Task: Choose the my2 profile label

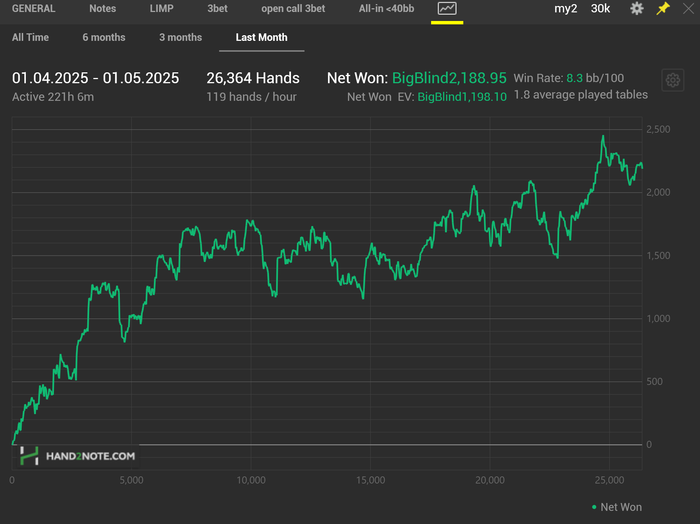Action: [566, 8]
